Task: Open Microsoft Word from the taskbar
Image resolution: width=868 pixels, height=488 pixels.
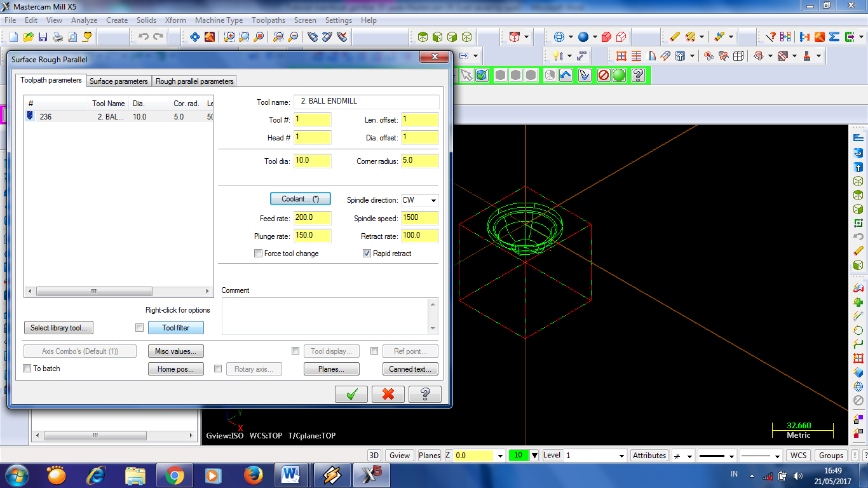Action: 291,475
